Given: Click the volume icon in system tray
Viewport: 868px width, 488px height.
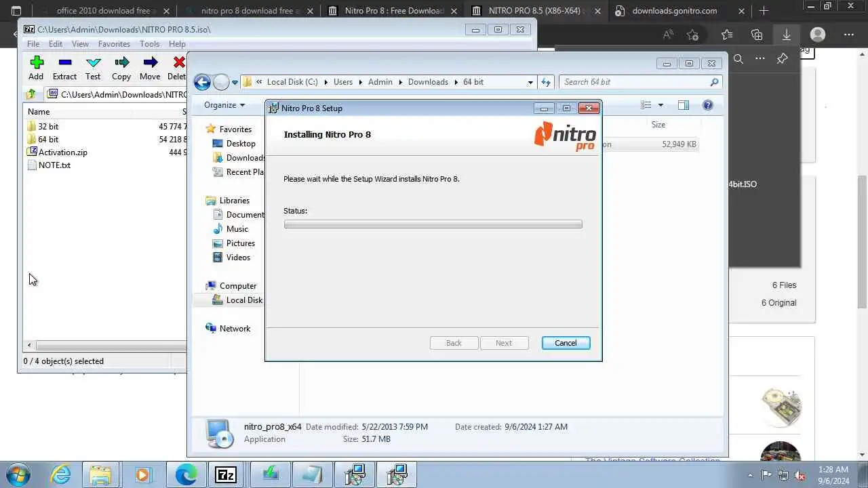Looking at the screenshot, I should click(800, 475).
